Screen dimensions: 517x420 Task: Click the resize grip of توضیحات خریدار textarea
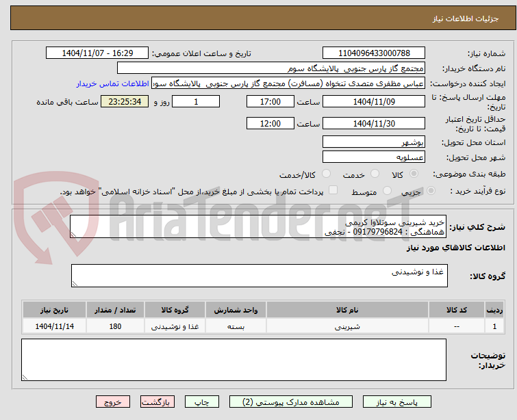25,378
